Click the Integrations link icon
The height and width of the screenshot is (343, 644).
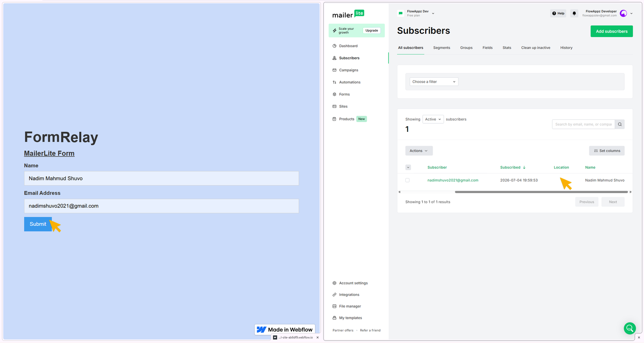pyautogui.click(x=334, y=295)
